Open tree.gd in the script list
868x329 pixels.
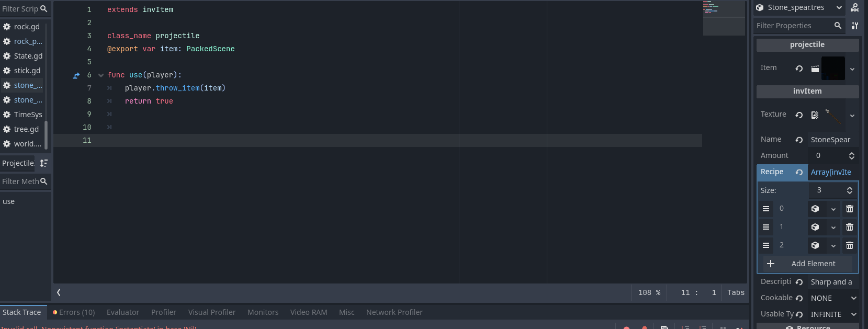point(26,129)
